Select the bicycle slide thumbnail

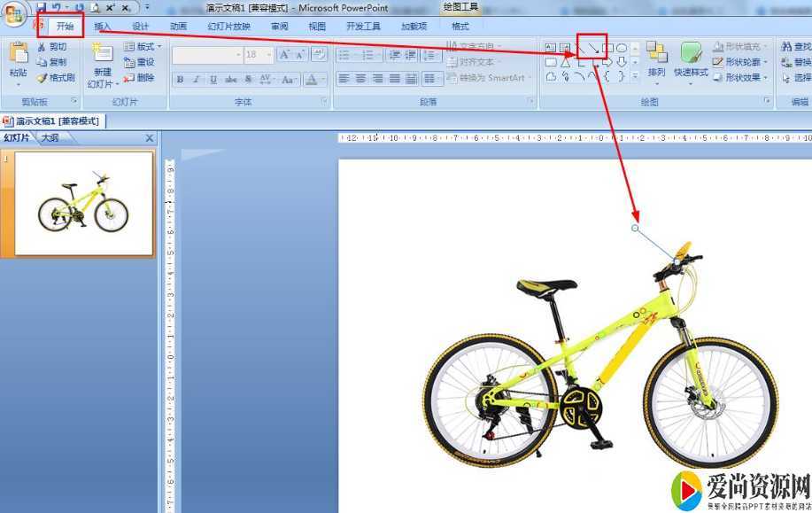click(x=83, y=204)
